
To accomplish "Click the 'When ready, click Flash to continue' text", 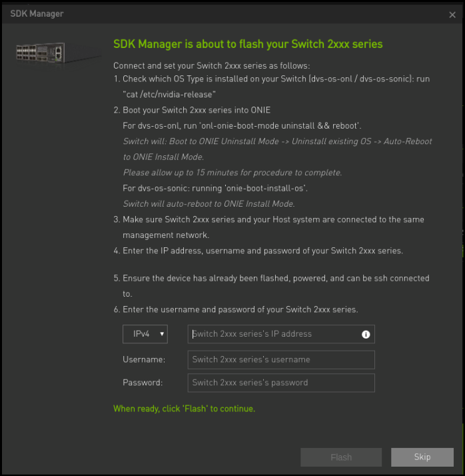I will pos(184,409).
